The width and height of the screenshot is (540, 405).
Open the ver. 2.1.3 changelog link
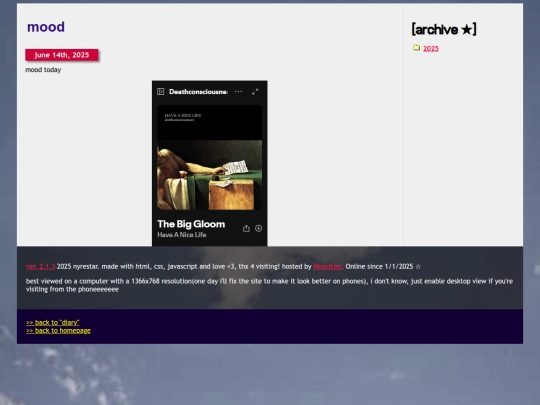(40, 267)
